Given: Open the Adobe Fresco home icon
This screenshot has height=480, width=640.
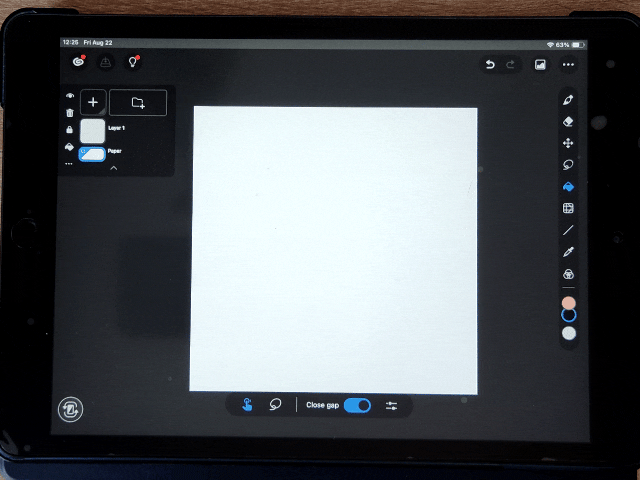Looking at the screenshot, I should click(78, 62).
